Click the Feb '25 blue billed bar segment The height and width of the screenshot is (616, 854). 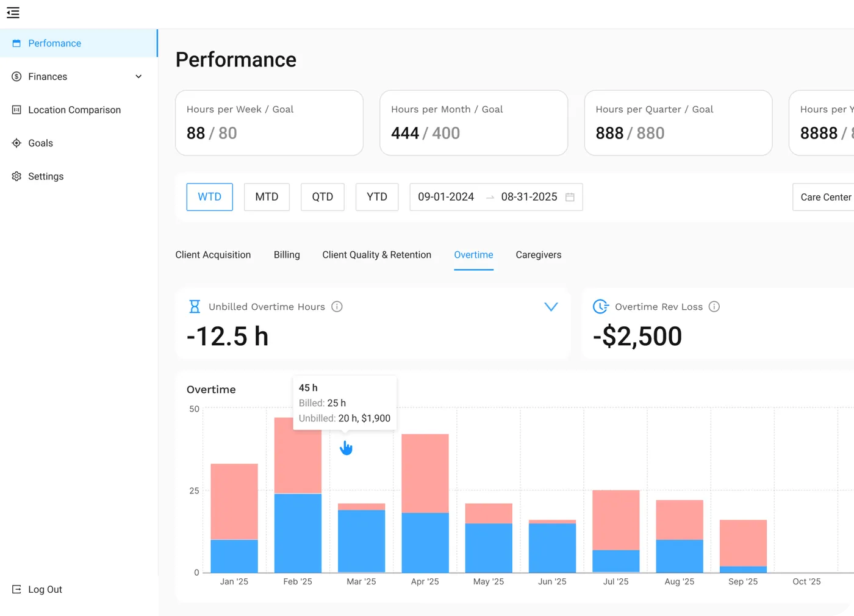coord(298,533)
